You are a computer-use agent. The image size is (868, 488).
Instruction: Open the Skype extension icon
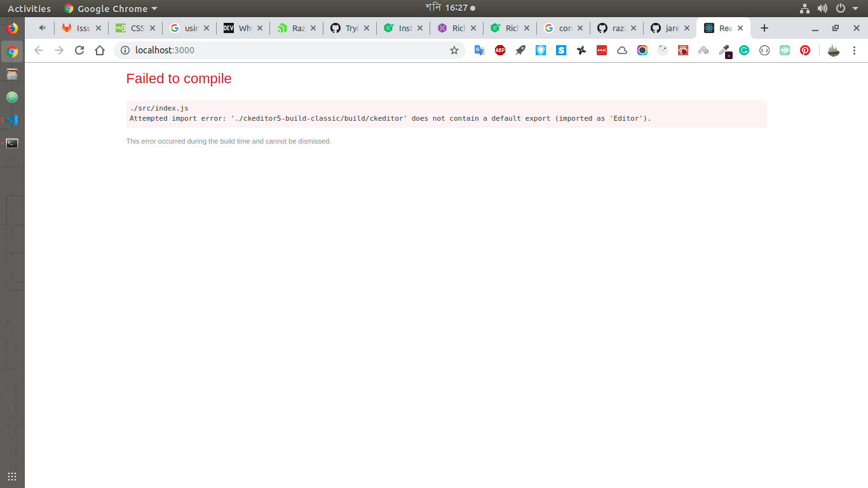click(561, 50)
